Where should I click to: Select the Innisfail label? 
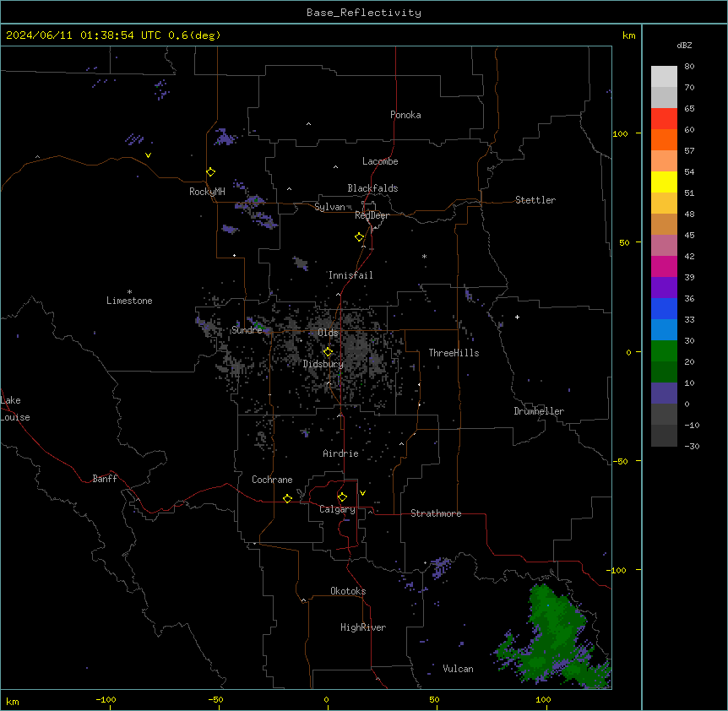pos(350,275)
